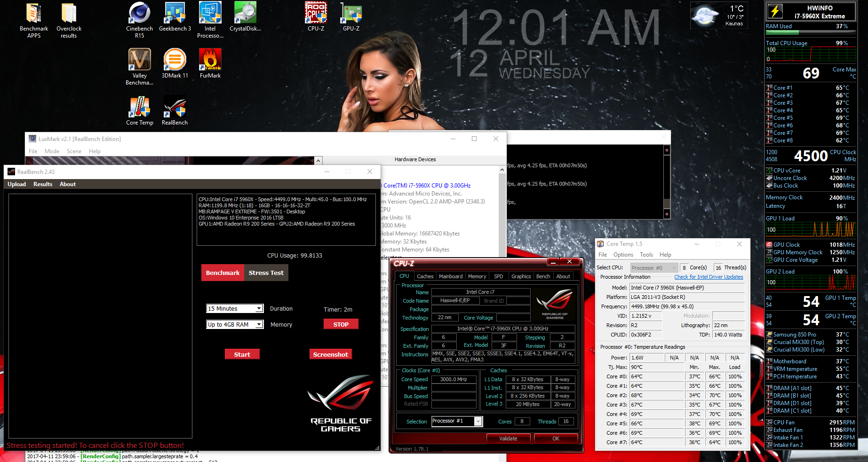
Task: Click the Core Speed field in CPU-Z
Action: [454, 379]
